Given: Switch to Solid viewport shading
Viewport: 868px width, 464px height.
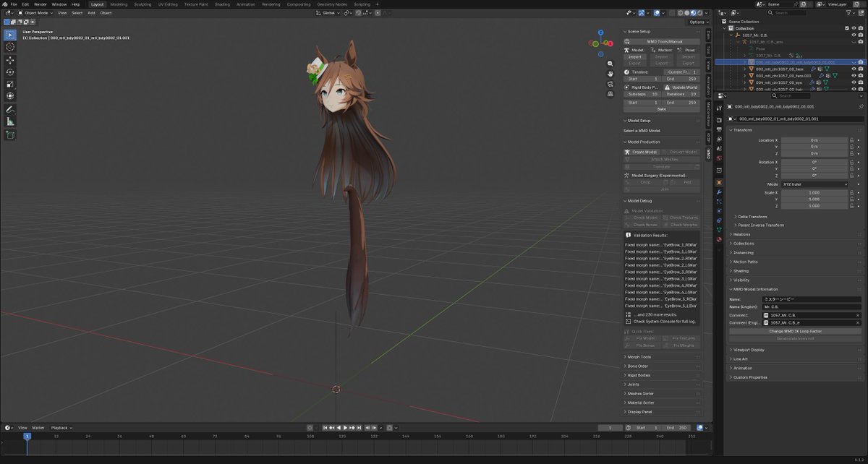Looking at the screenshot, I should (x=685, y=13).
